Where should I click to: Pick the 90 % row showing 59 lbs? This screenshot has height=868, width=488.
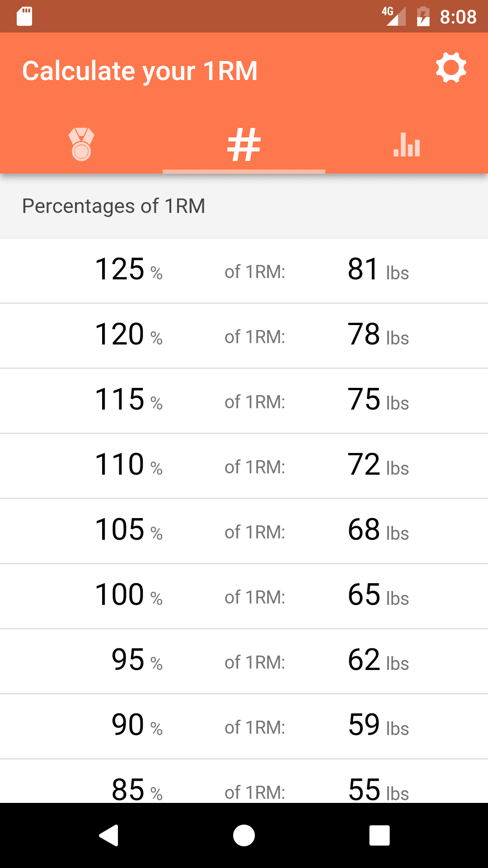click(x=244, y=726)
